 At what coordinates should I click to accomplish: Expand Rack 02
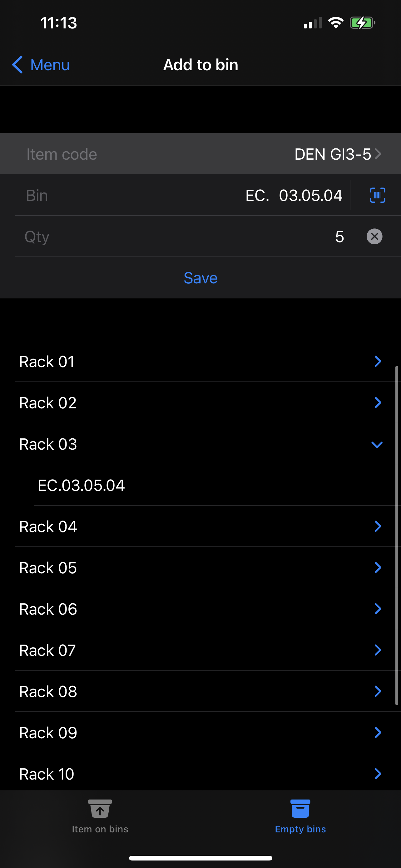point(378,402)
